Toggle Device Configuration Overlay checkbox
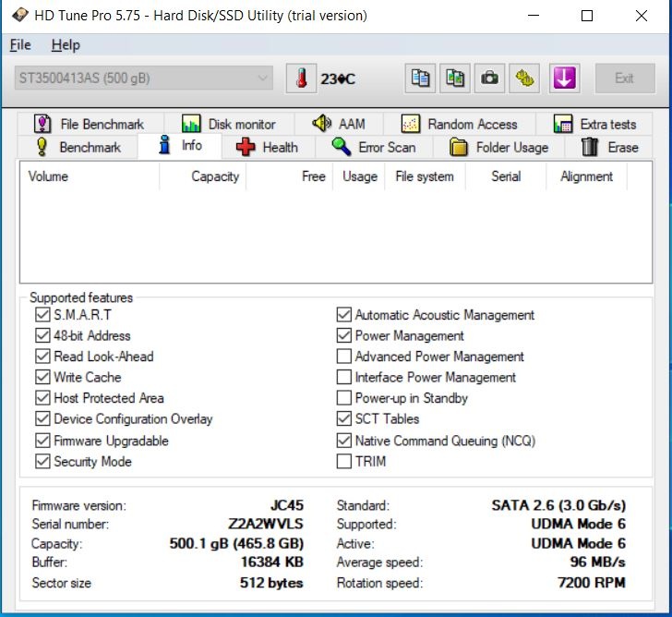672x617 pixels. [42, 418]
